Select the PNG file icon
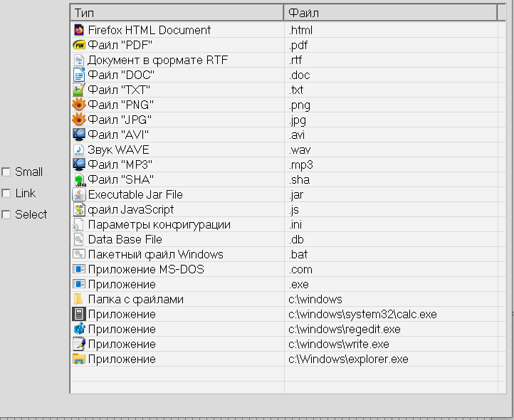 79,105
